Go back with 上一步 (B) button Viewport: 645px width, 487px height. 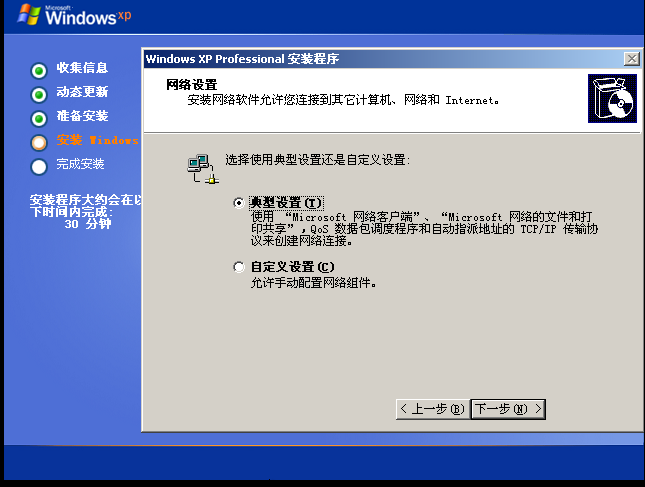coord(432,409)
